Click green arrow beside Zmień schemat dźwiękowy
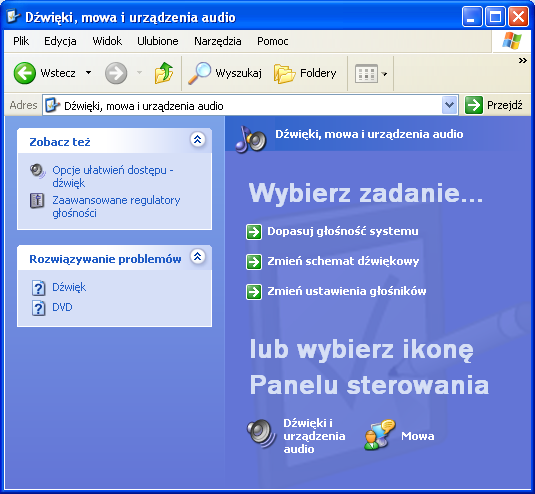Image resolution: width=535 pixels, height=494 pixels. click(254, 262)
